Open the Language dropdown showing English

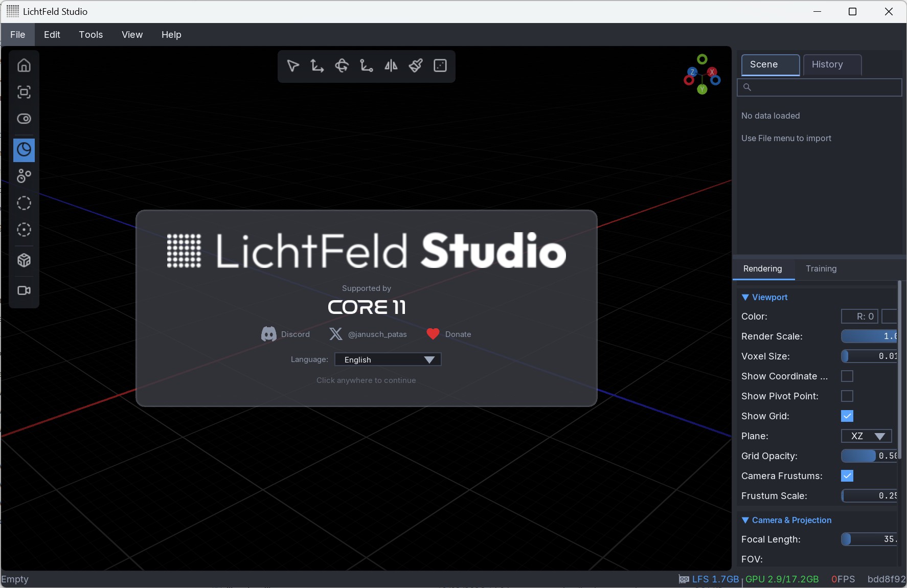coord(387,359)
